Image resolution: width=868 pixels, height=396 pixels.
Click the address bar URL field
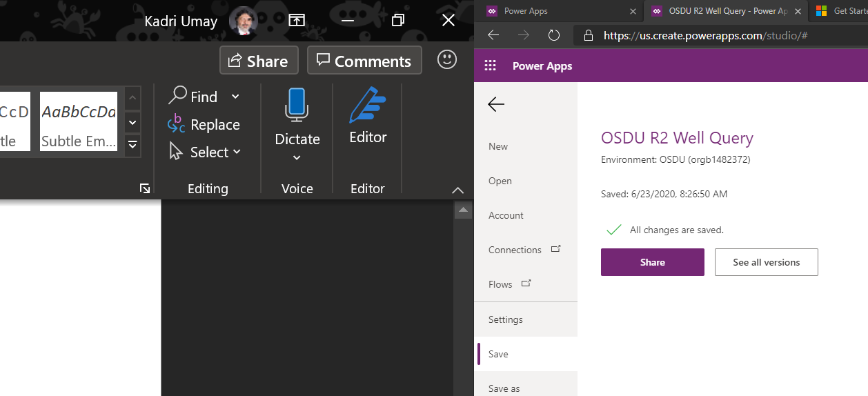click(x=721, y=35)
